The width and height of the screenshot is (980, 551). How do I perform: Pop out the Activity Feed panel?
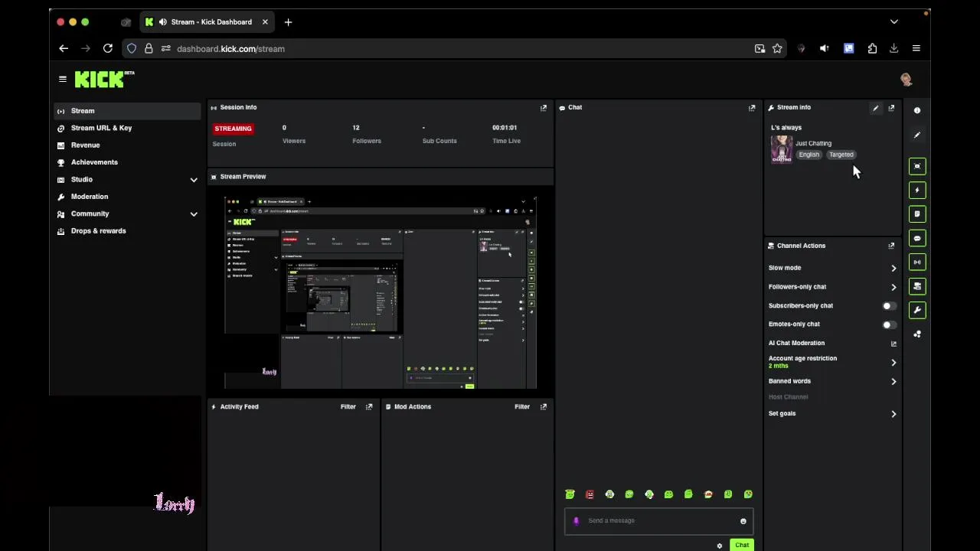point(369,407)
